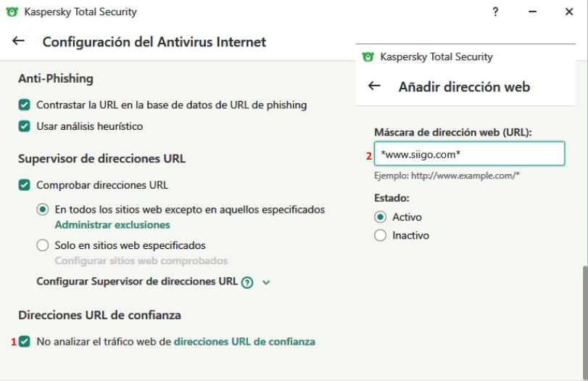This screenshot has width=588, height=381.
Task: Click the Máscara de dirección web input field
Action: pos(470,154)
